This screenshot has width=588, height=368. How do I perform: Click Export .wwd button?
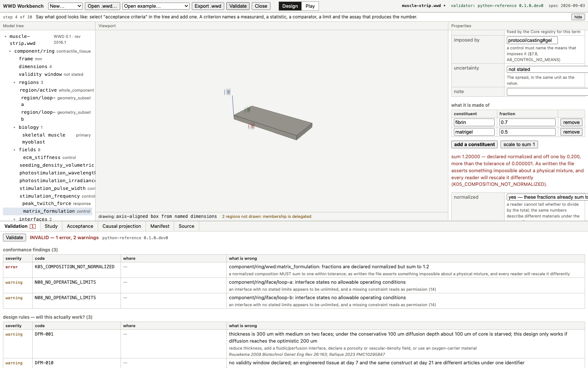pos(208,6)
